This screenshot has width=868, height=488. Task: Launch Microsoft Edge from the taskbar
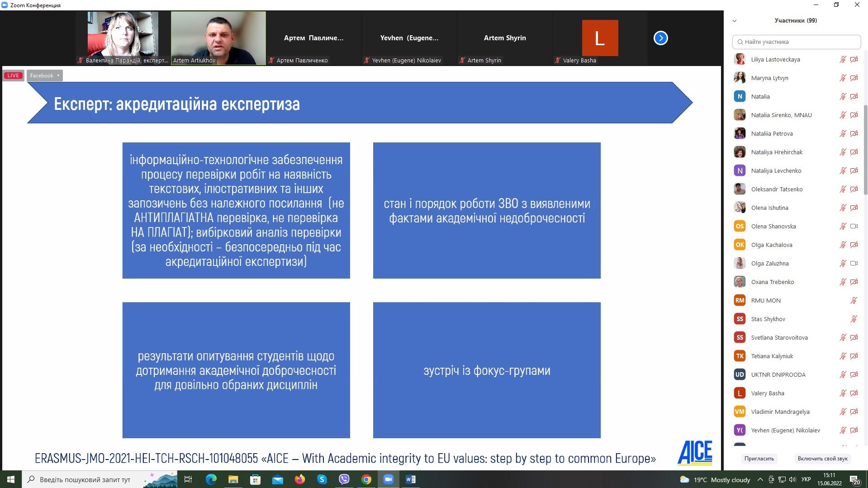(211, 479)
